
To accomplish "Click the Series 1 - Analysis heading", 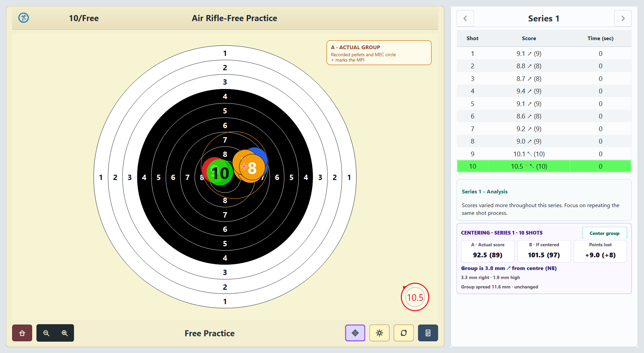I will 485,191.
